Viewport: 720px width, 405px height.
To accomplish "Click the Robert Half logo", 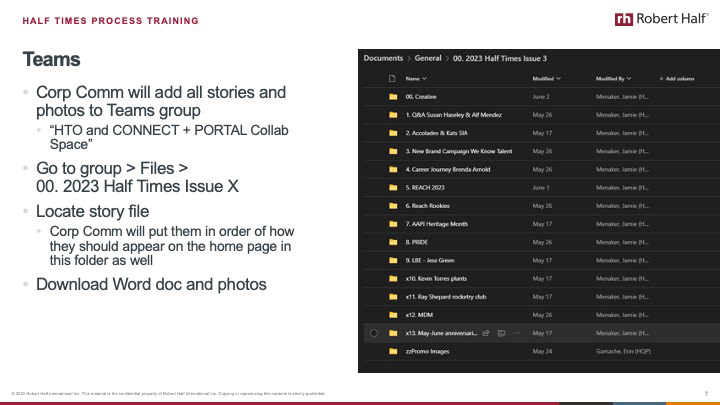I will (661, 19).
